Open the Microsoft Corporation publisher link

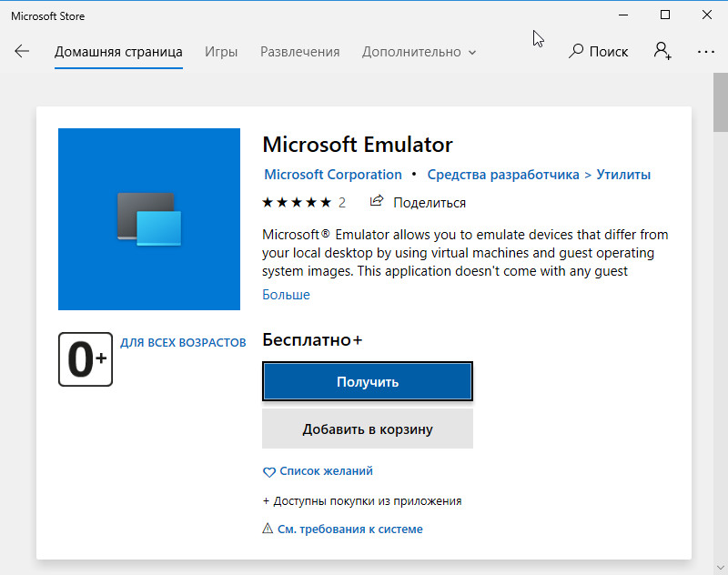tap(333, 175)
